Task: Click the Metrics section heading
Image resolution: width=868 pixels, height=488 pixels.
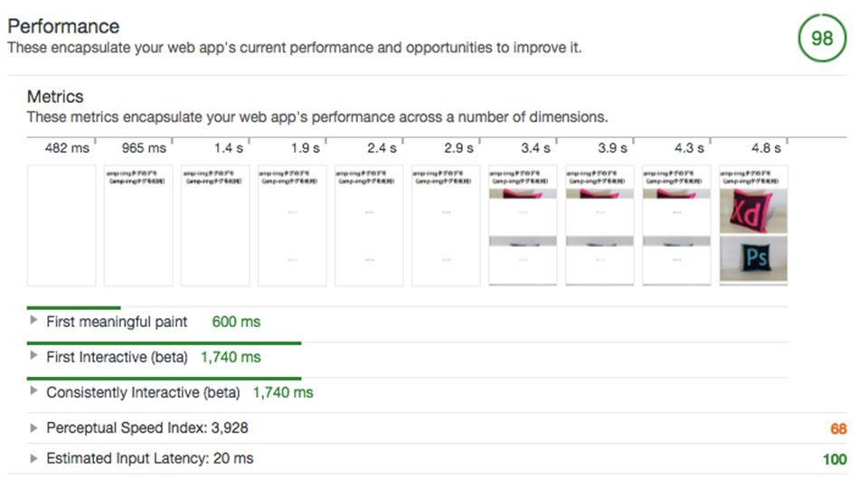Action: 54,97
